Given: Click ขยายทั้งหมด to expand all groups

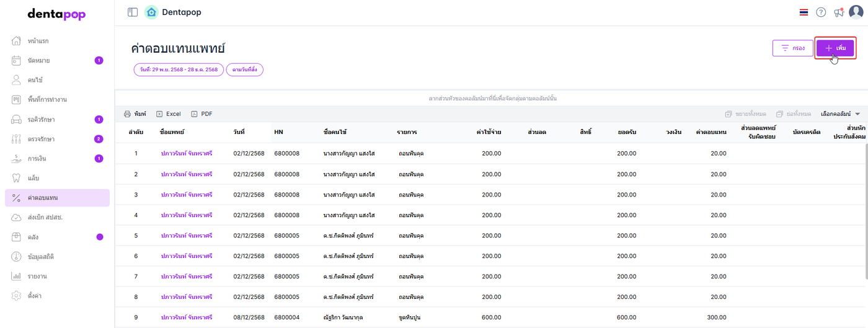Looking at the screenshot, I should click(746, 114).
